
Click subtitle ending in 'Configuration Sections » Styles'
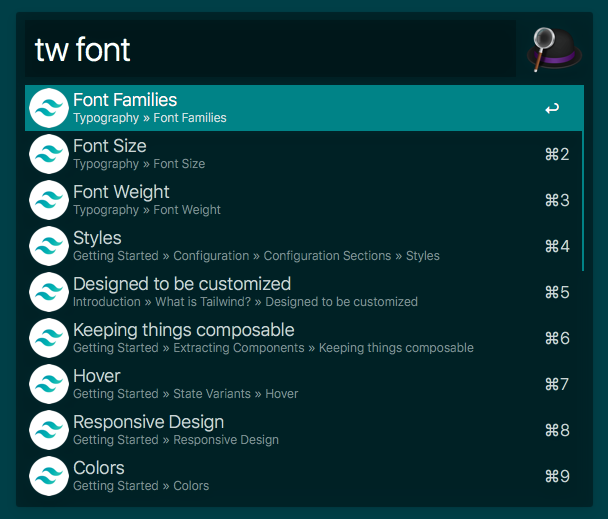256,256
